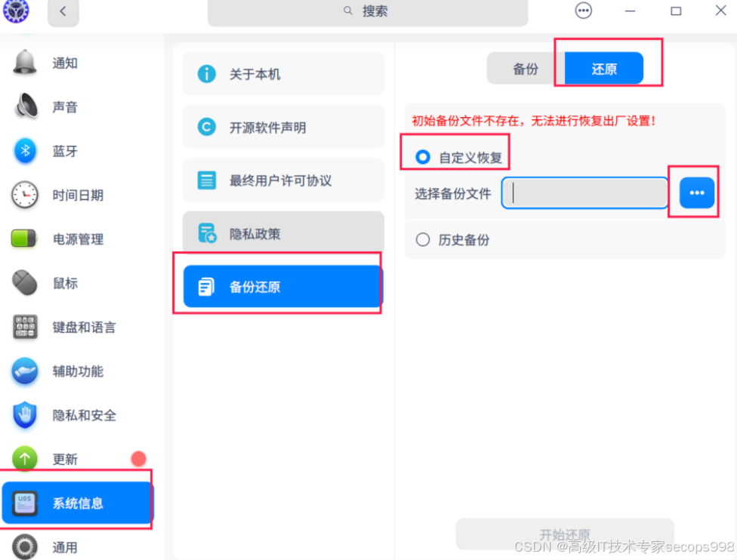This screenshot has height=560, width=737.
Task: Click the 选择备份文件 path input field
Action: [584, 194]
